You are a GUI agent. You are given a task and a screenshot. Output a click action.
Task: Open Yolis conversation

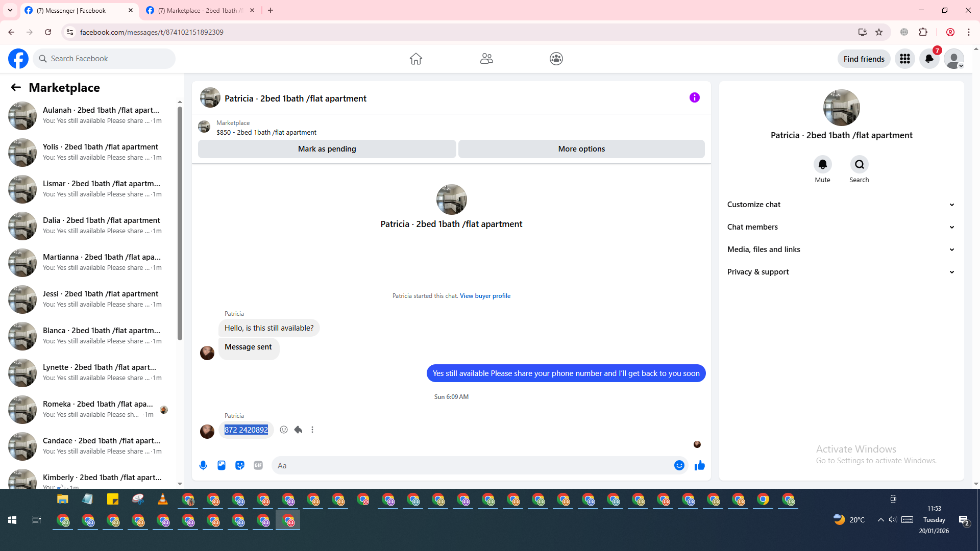(88, 152)
